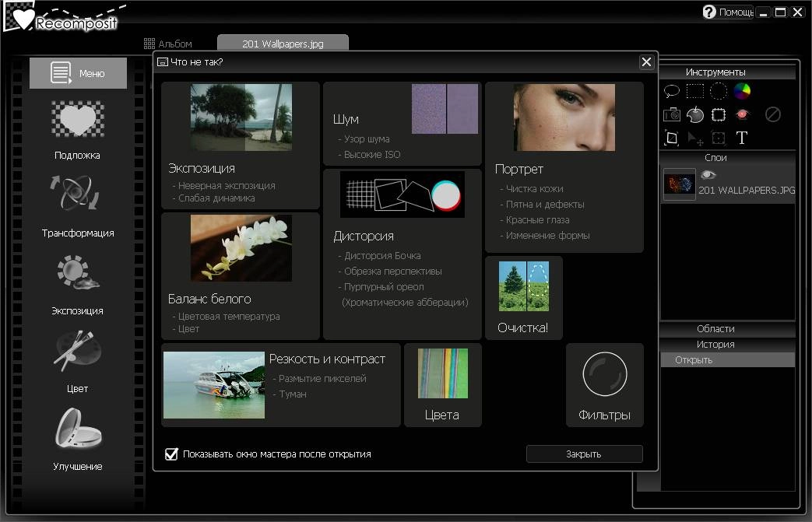The height and width of the screenshot is (522, 812).
Task: Switch to the 201 Wallpapers.jpg tab
Action: pyautogui.click(x=283, y=44)
